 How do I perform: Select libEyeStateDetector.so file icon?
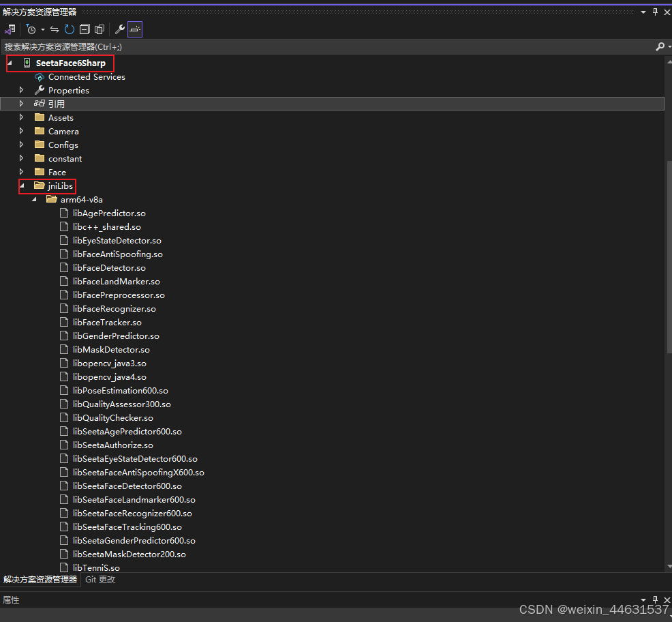pyautogui.click(x=64, y=240)
